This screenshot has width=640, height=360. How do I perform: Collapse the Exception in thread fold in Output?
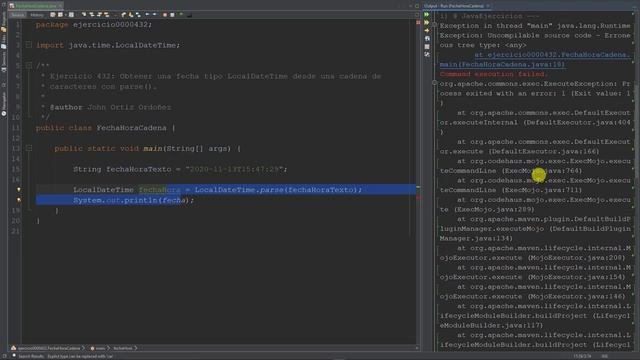tap(435, 25)
